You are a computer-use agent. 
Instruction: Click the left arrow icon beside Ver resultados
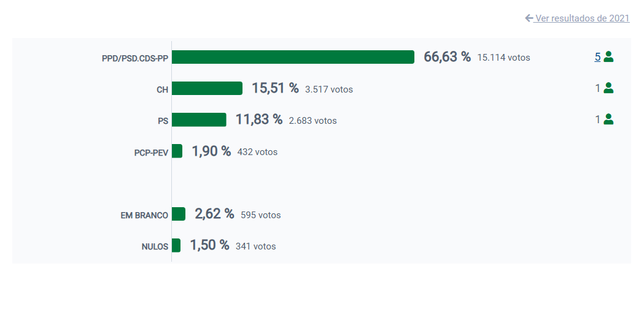point(529,18)
